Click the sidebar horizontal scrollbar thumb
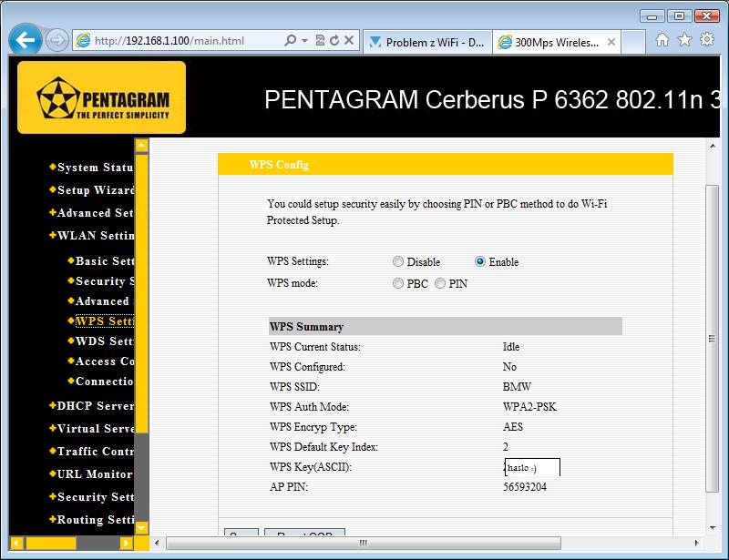Screen dimensions: 729x560 pyautogui.click(x=51, y=543)
